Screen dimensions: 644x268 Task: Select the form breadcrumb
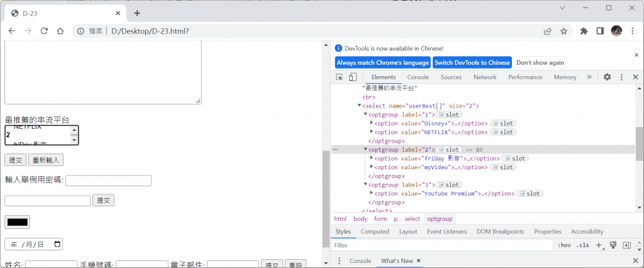pos(380,219)
